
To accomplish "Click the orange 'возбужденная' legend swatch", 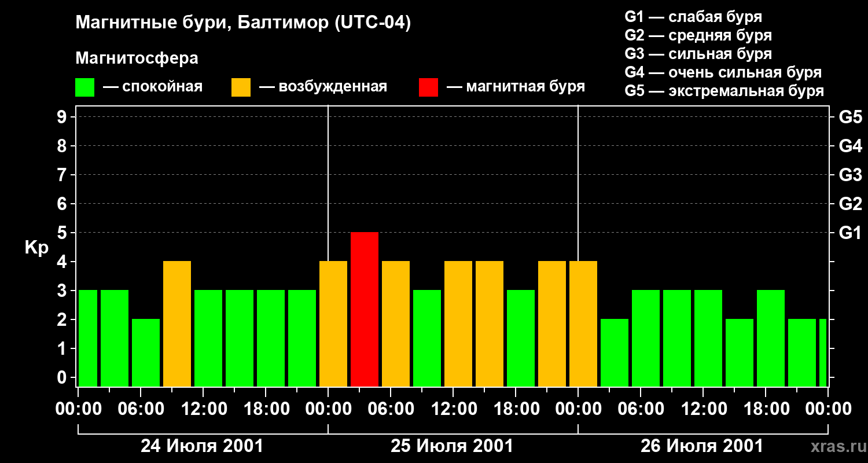I will (241, 87).
